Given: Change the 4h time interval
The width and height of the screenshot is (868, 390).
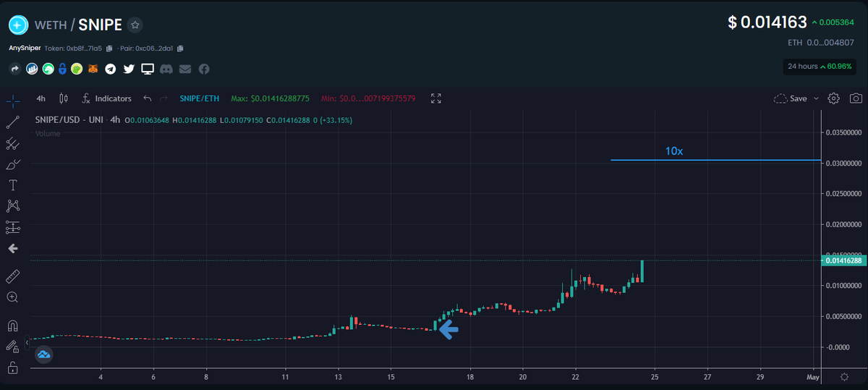Looking at the screenshot, I should point(41,98).
